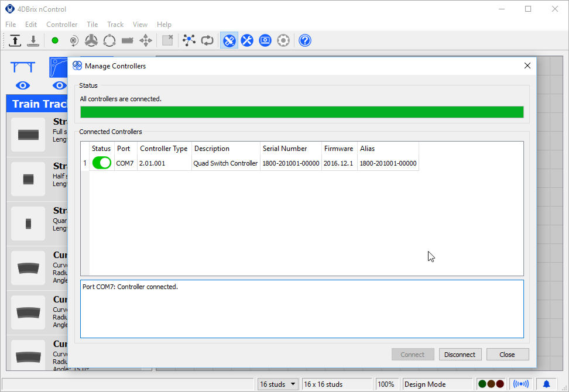
Task: Click the four-way arrows move icon
Action: point(146,40)
